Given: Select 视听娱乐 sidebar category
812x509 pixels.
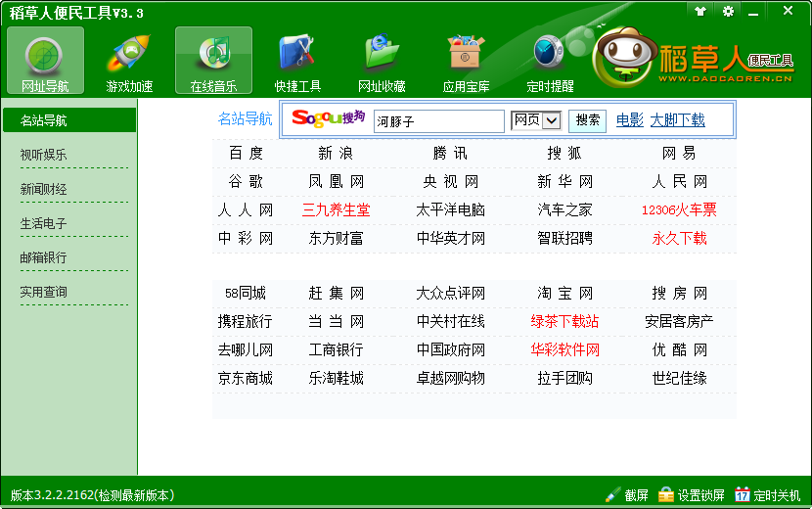Looking at the screenshot, I should tap(43, 155).
